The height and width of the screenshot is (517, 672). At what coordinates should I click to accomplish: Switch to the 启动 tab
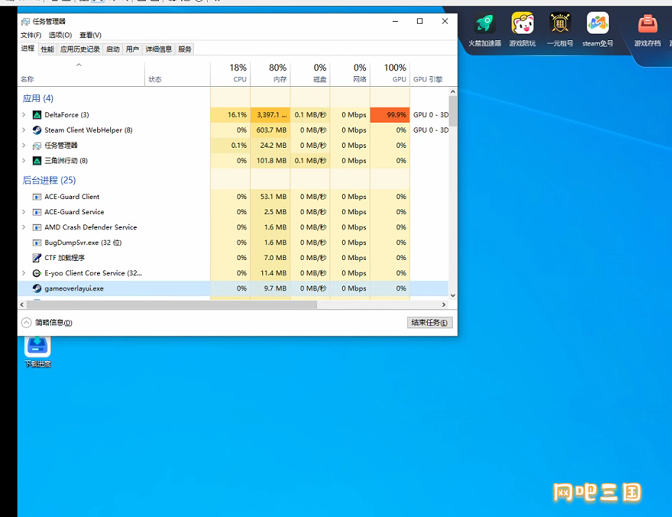point(113,49)
